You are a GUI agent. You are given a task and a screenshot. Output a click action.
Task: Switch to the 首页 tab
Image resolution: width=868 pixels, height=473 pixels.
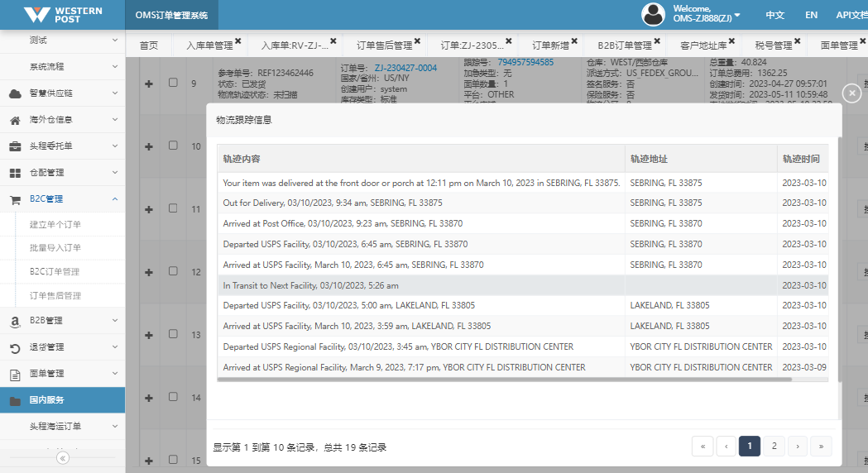coord(148,45)
